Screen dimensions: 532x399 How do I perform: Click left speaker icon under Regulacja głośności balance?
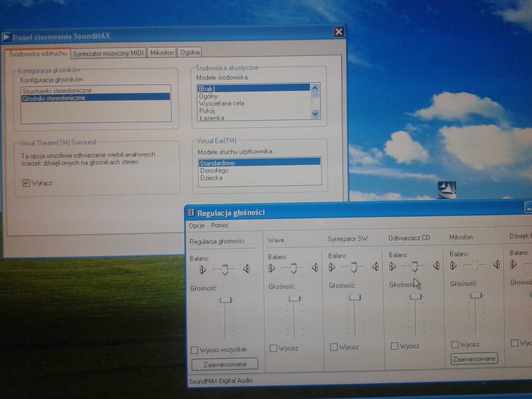click(x=203, y=269)
